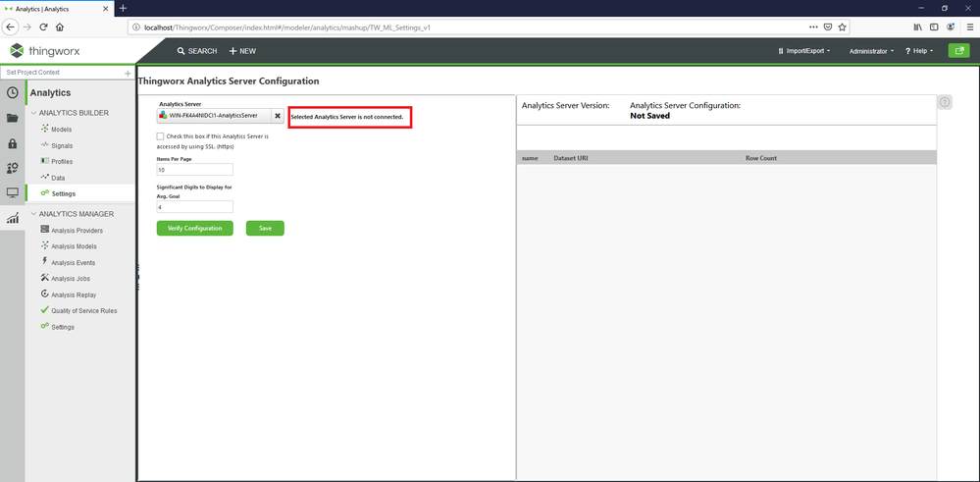980x482 pixels.
Task: Click the Row Count column header
Action: click(x=761, y=158)
